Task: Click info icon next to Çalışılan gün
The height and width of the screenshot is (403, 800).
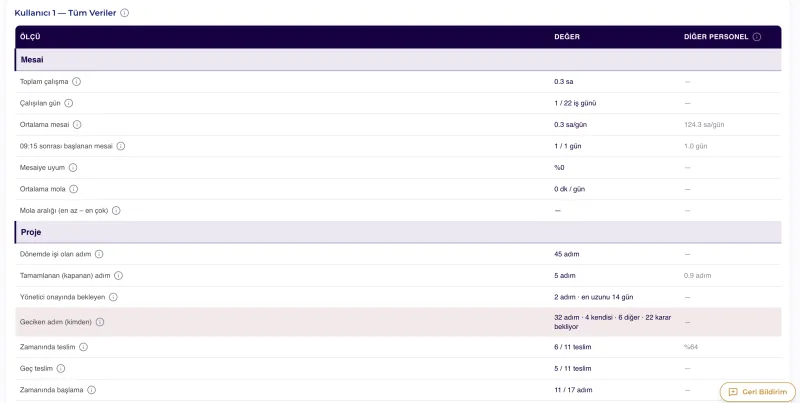Action: click(68, 103)
